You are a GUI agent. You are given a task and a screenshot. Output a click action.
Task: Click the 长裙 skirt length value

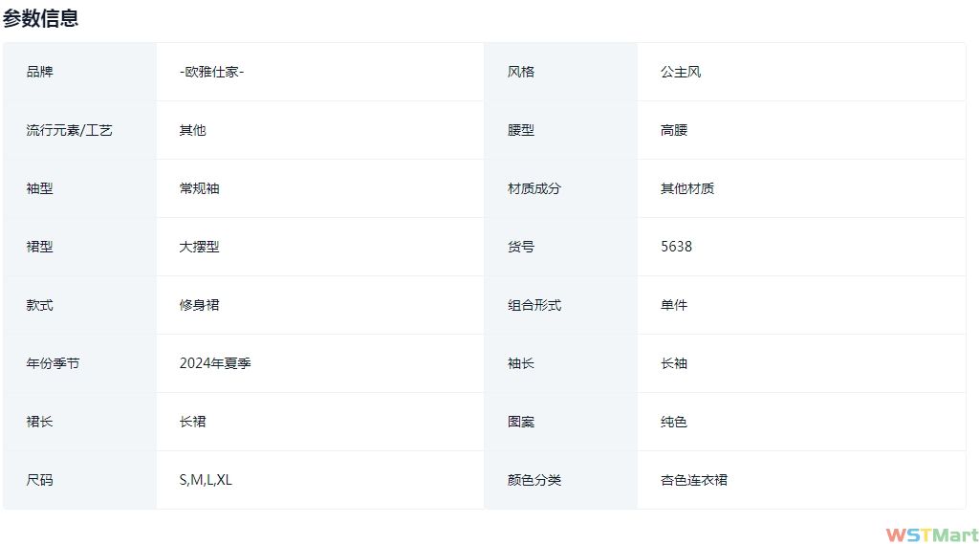click(192, 422)
